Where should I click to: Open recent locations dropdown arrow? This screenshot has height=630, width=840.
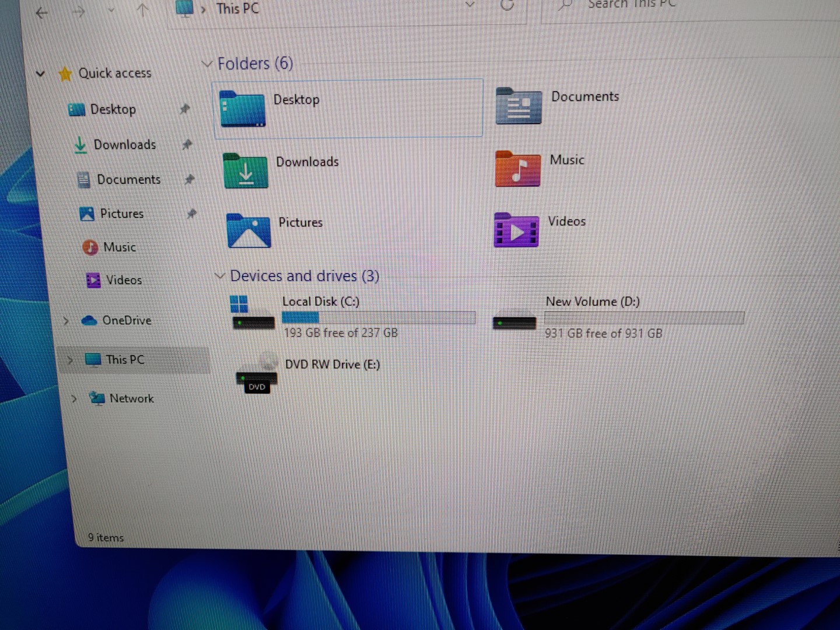[x=111, y=10]
